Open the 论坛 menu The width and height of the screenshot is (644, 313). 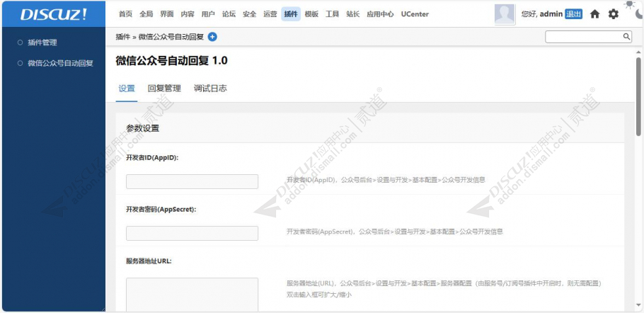click(229, 14)
